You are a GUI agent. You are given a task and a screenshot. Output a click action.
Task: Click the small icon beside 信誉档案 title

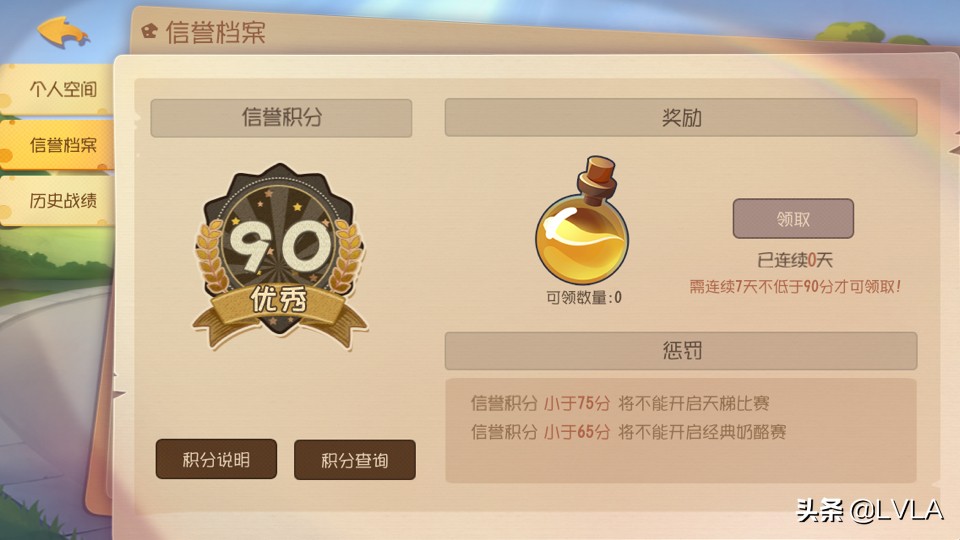149,31
